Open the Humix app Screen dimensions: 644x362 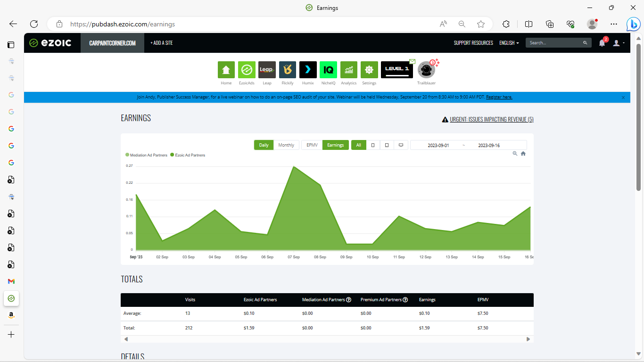(x=308, y=70)
